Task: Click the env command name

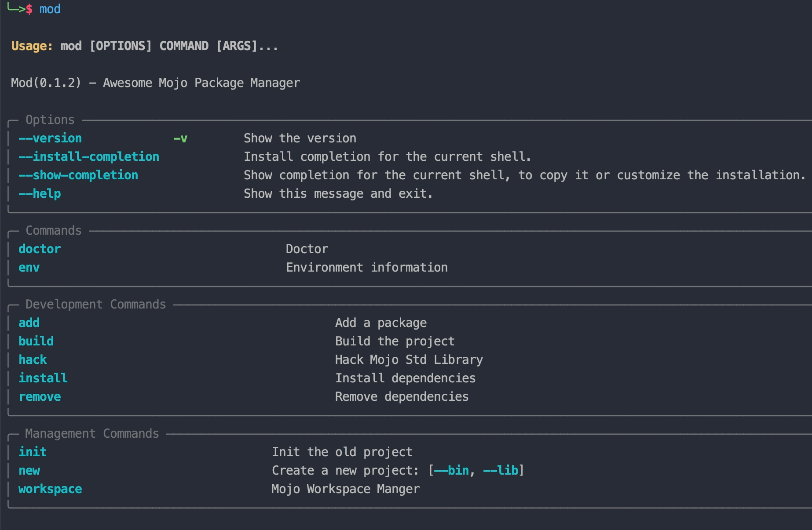Action: [29, 268]
